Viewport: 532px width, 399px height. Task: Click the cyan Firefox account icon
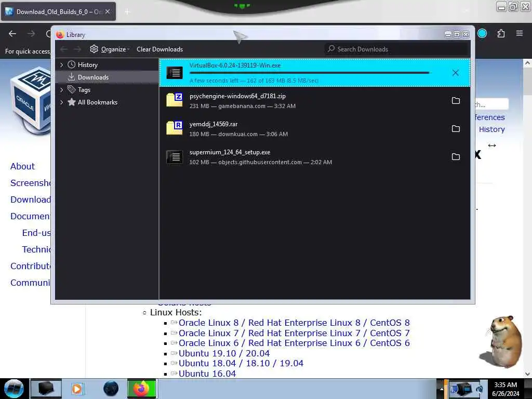click(482, 33)
